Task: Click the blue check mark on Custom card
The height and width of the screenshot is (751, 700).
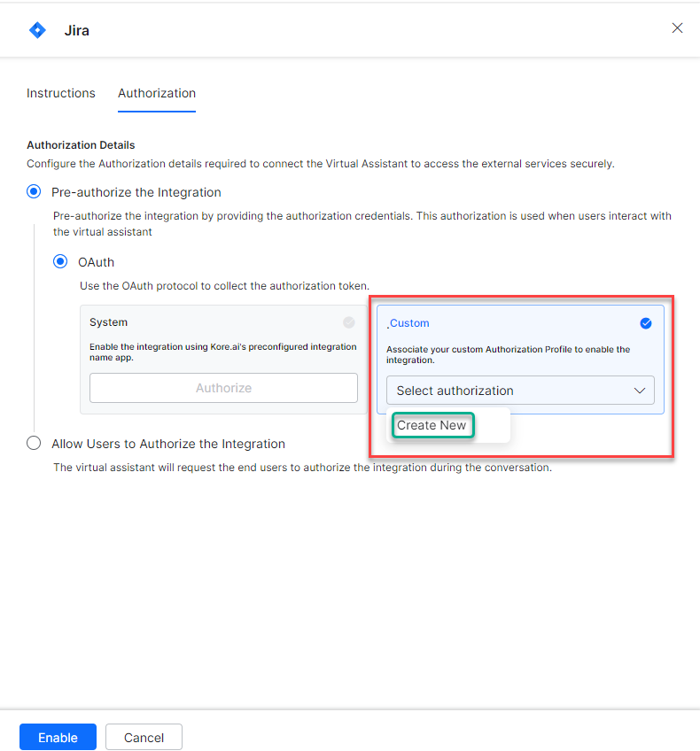Action: point(646,323)
